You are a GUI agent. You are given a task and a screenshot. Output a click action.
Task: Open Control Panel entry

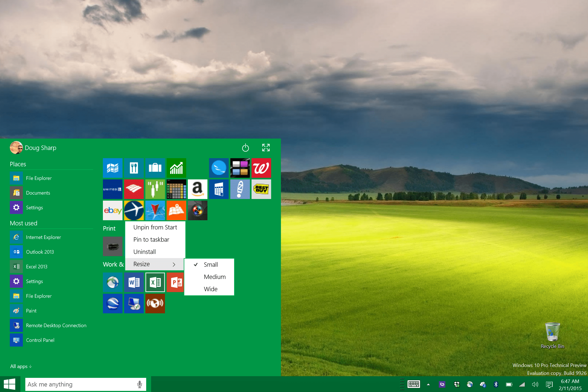(x=51, y=340)
